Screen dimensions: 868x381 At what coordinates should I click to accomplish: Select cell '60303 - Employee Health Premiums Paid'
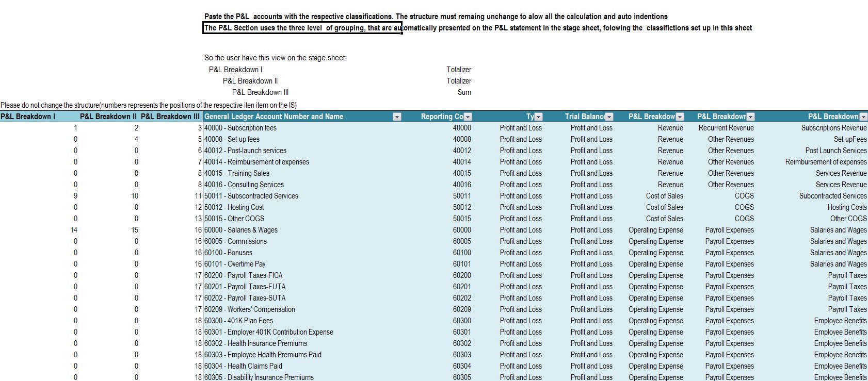[302, 355]
